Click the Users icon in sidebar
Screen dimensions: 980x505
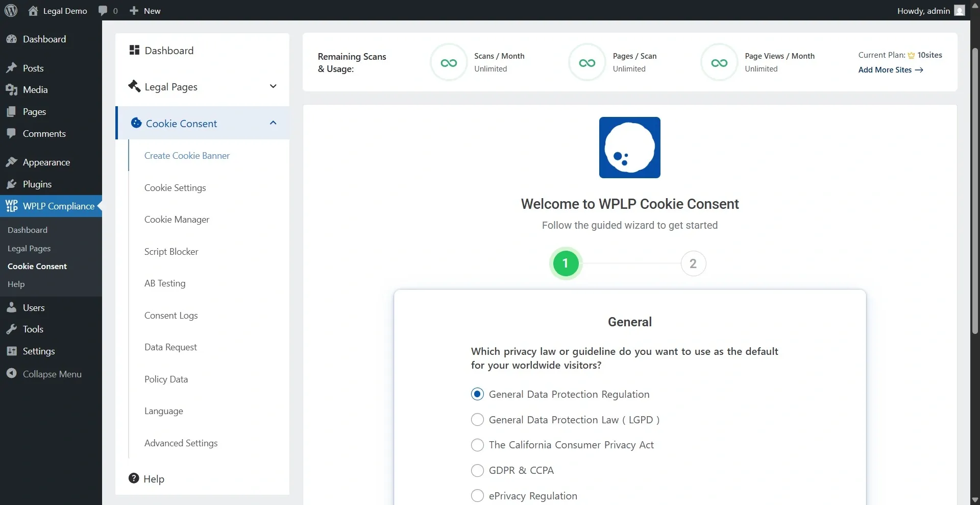[12, 307]
